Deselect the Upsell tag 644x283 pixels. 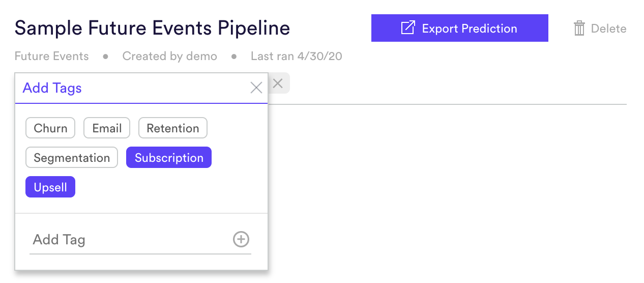point(50,187)
